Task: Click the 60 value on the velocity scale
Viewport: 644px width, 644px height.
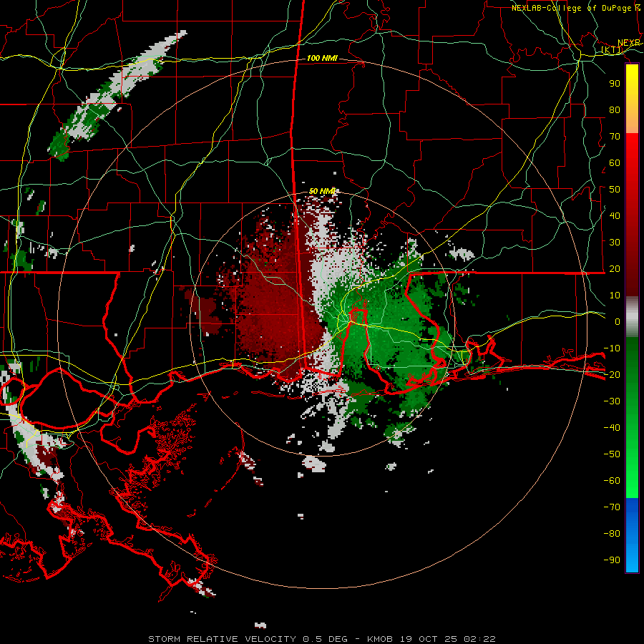Action: point(615,163)
